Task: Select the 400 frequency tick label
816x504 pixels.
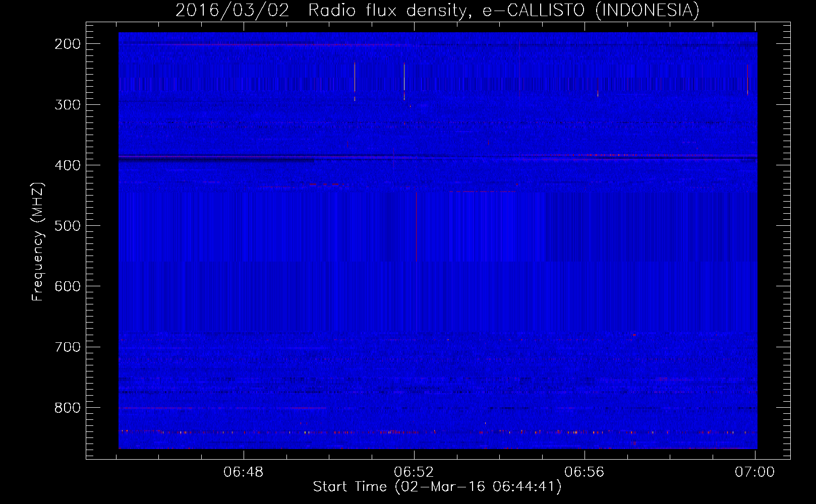Action: point(68,165)
